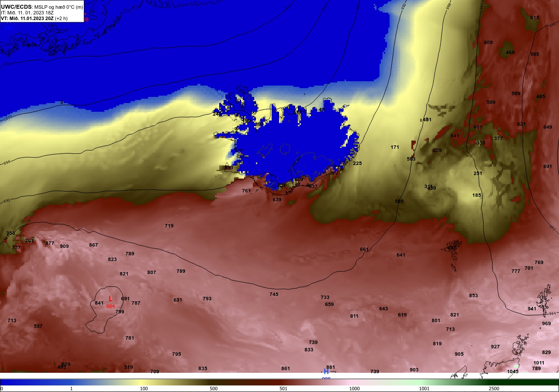Screen dimensions: 559x392
Task: Click the height value 853
Action: 473,296
